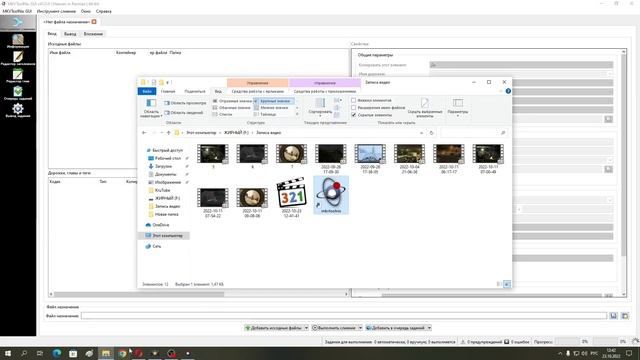Open the Explorer address bar history dropdown
The height and width of the screenshot is (360, 640).
tap(421, 133)
